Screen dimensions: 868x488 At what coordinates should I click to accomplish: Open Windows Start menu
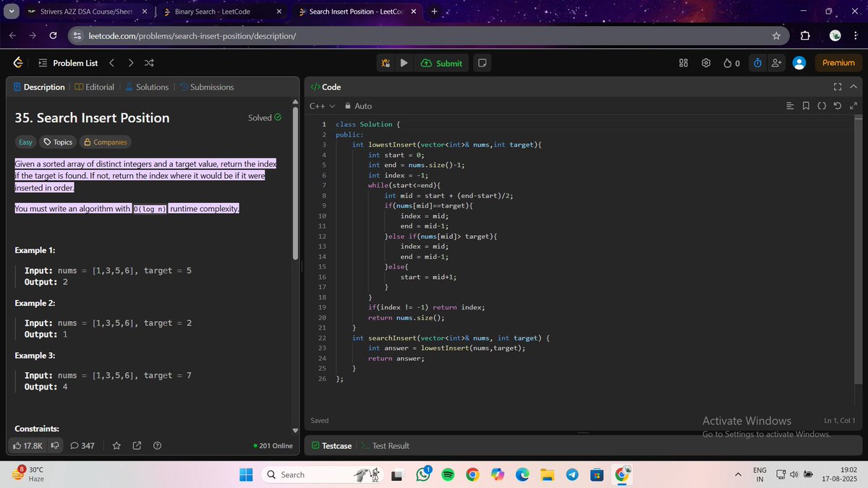pyautogui.click(x=247, y=474)
